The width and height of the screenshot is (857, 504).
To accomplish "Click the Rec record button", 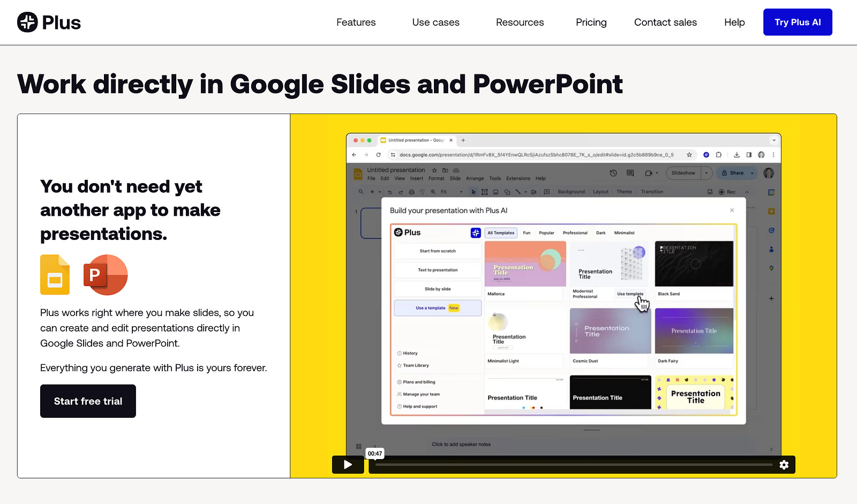I will click(727, 192).
